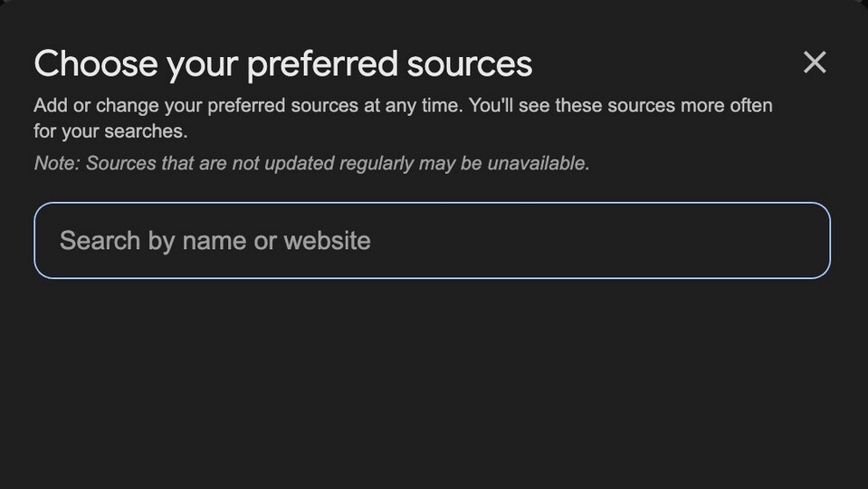This screenshot has width=868, height=489.
Task: Select the 'Choose your preferred sources' heading
Action: pos(283,64)
